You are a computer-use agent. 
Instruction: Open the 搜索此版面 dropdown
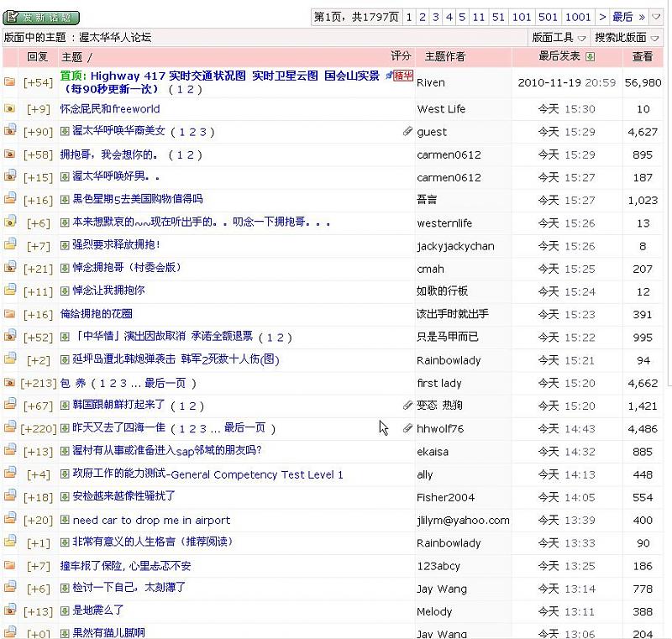coord(626,38)
